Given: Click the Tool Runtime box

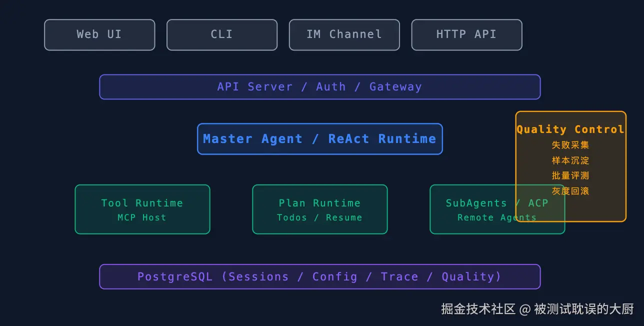Looking at the screenshot, I should tap(142, 209).
